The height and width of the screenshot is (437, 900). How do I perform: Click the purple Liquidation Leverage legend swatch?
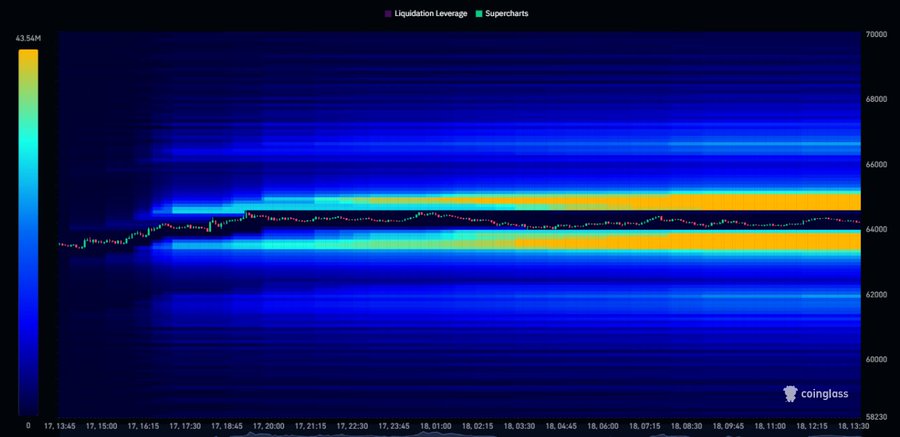tap(387, 13)
